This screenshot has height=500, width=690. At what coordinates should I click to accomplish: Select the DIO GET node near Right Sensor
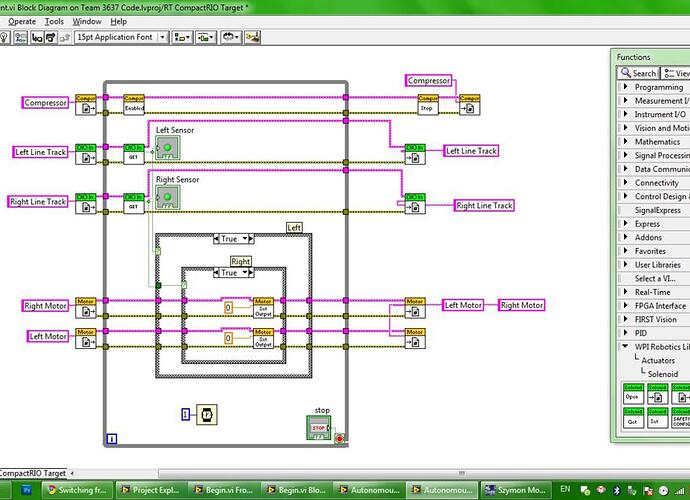click(x=134, y=203)
